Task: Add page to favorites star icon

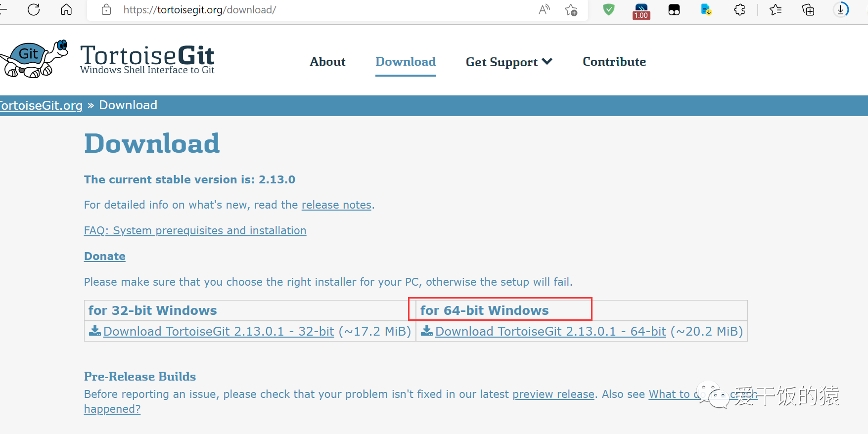Action: point(571,9)
